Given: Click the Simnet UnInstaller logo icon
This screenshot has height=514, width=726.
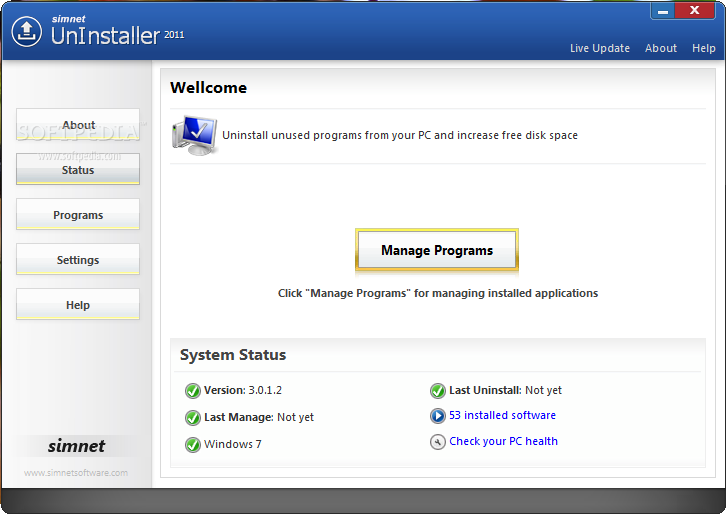Looking at the screenshot, I should click(x=26, y=31).
